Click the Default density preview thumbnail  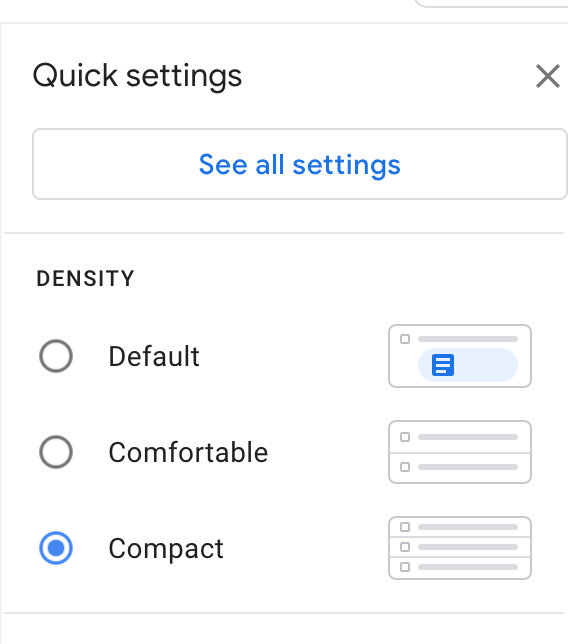click(460, 356)
